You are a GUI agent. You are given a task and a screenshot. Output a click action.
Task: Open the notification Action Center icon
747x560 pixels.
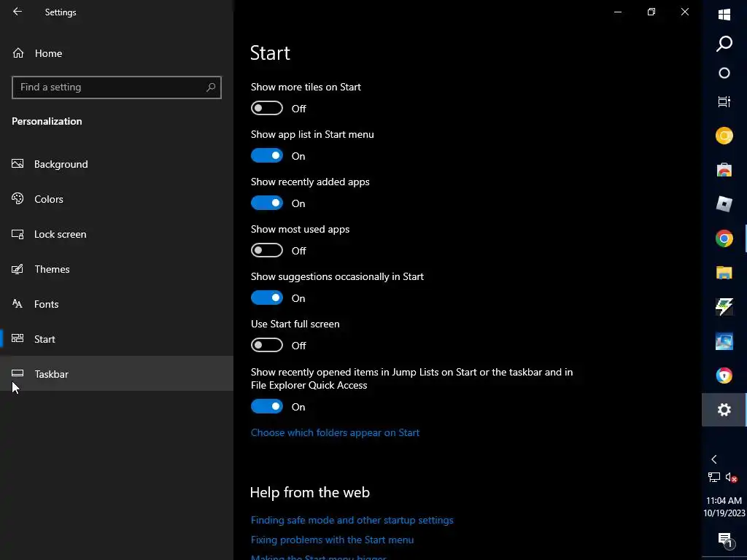point(724,540)
